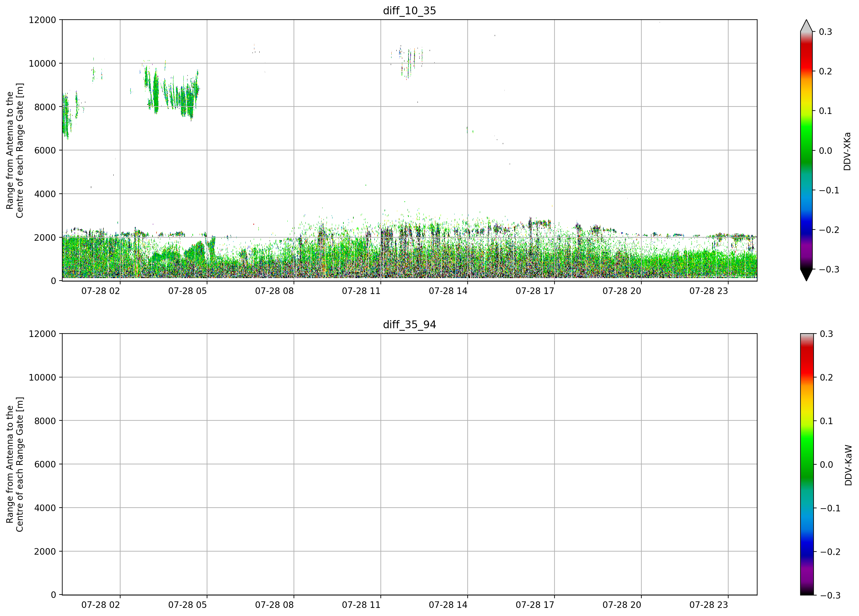The image size is (859, 616).
Task: Click the 12000 tick on diff_10_35 y-axis
Action: point(42,20)
